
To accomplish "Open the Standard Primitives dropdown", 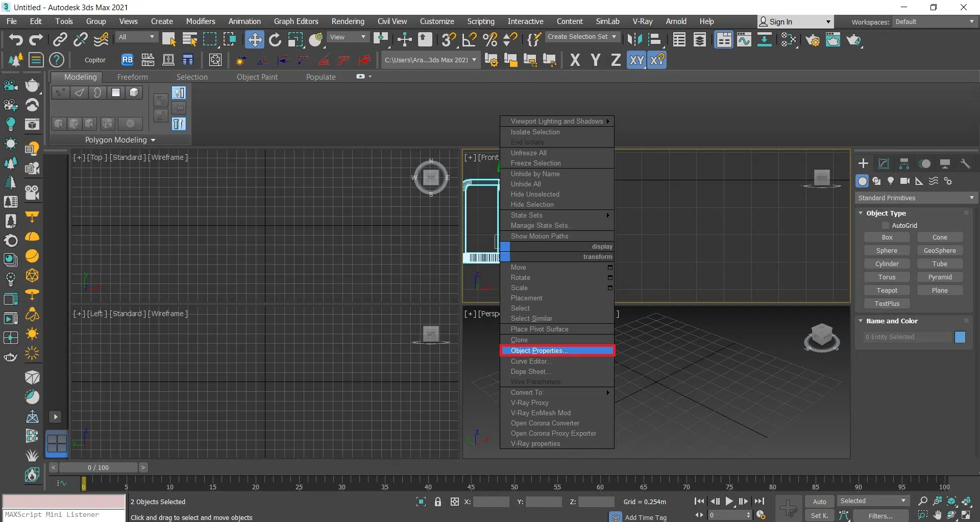I will point(916,198).
